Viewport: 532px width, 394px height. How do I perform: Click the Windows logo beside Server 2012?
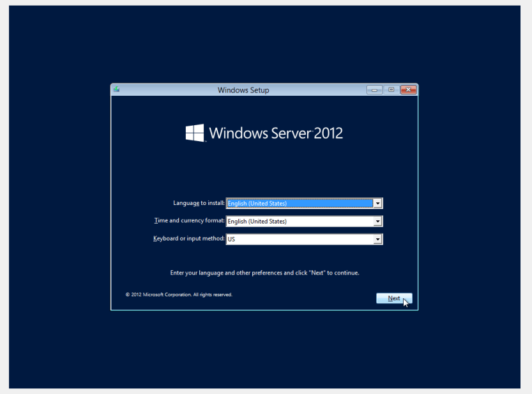click(195, 133)
